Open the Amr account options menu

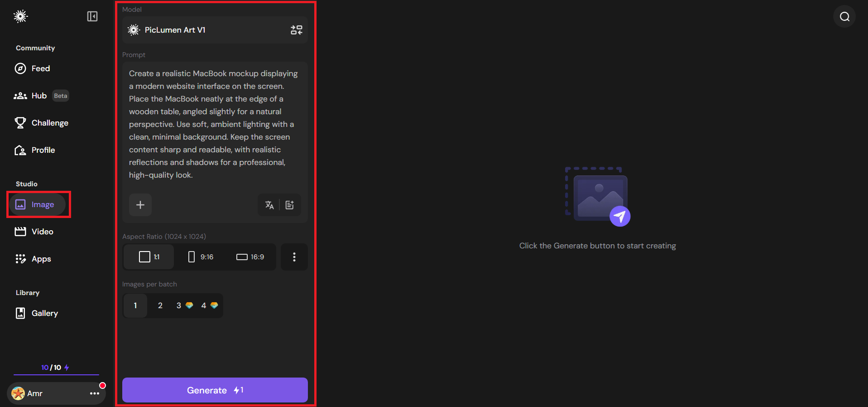pyautogui.click(x=95, y=393)
